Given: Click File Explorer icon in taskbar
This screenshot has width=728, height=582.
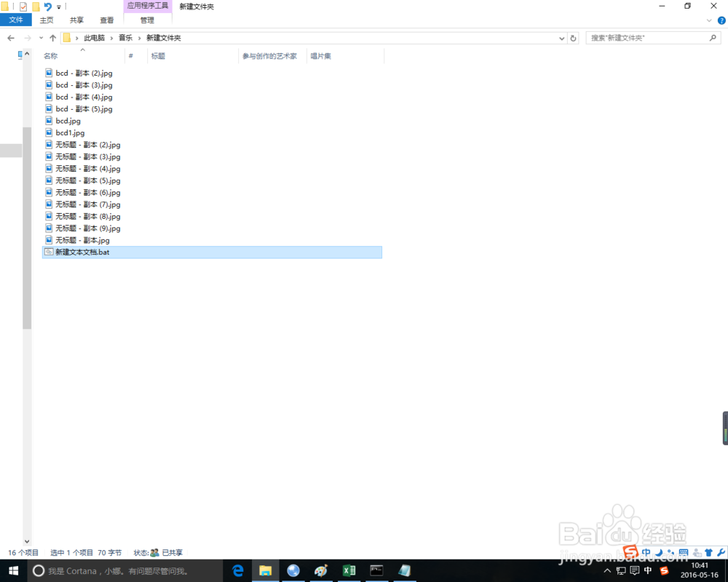Looking at the screenshot, I should (266, 571).
